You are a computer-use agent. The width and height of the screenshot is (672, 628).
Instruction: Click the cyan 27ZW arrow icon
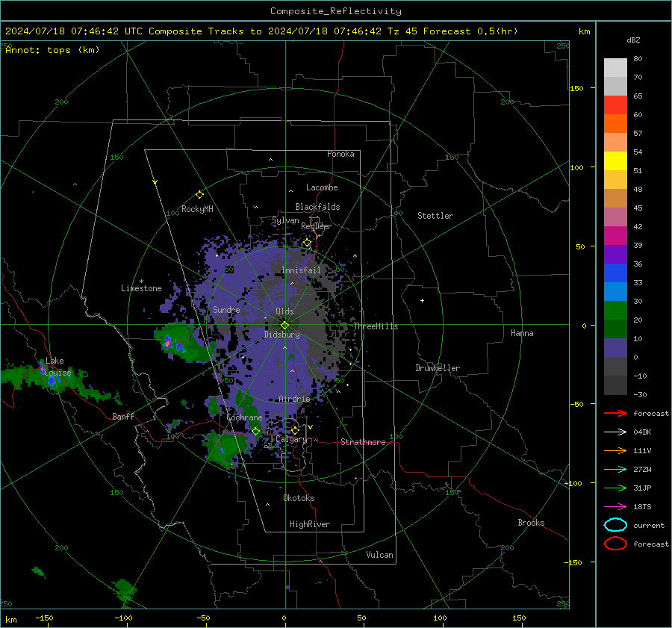[x=615, y=470]
